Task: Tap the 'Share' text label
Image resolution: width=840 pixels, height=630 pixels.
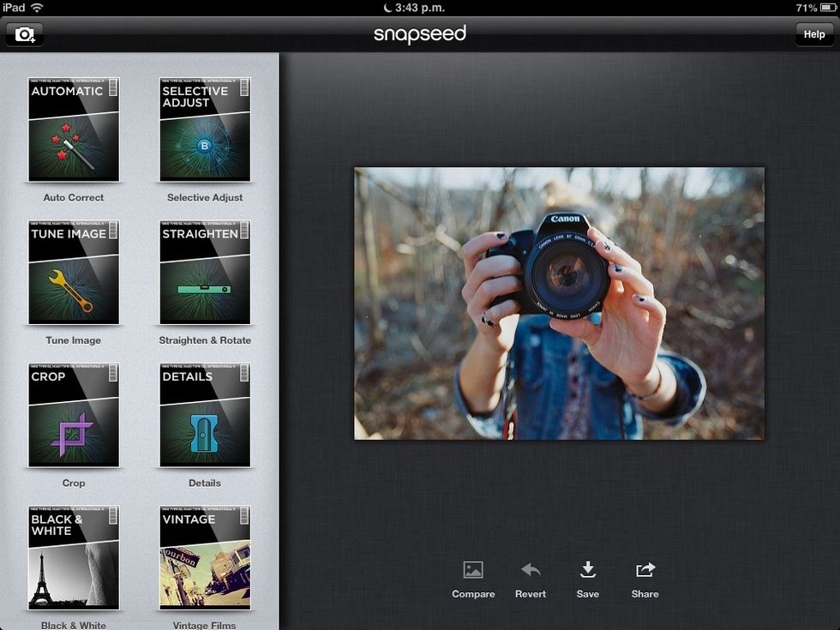Action: pos(645,593)
